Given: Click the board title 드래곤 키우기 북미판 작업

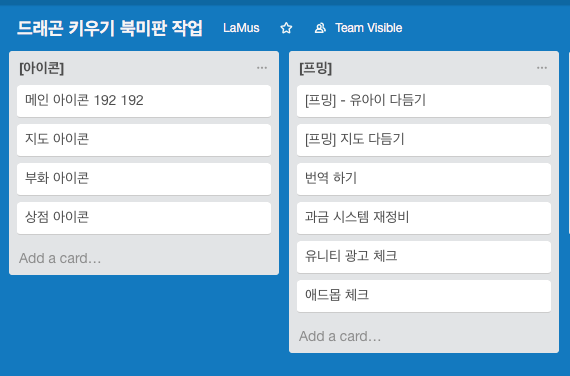Looking at the screenshot, I should [110, 28].
